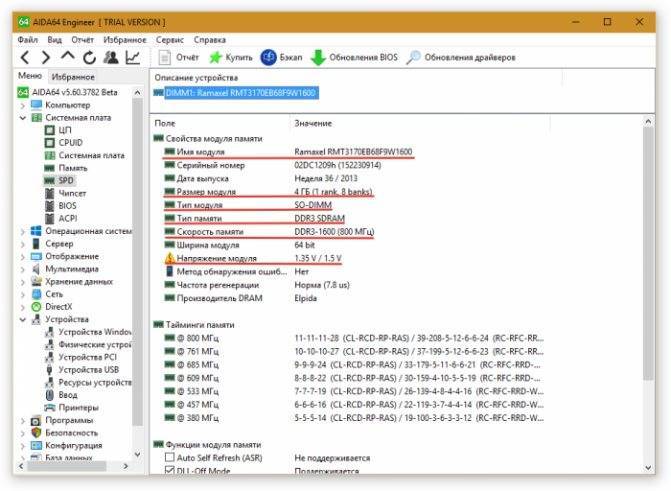
Task: Select the Конфигурация tree item
Action: tap(67, 445)
